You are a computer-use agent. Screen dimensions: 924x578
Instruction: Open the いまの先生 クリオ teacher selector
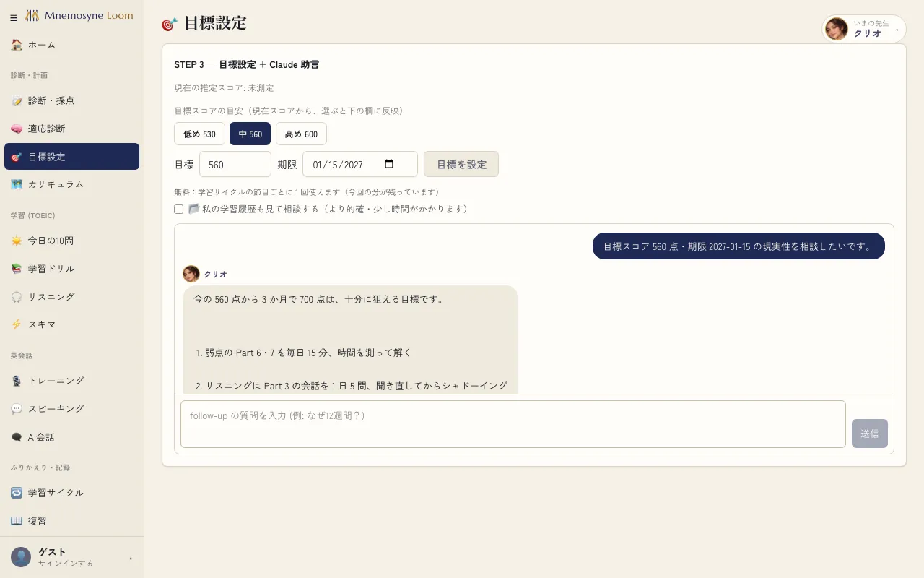point(864,29)
